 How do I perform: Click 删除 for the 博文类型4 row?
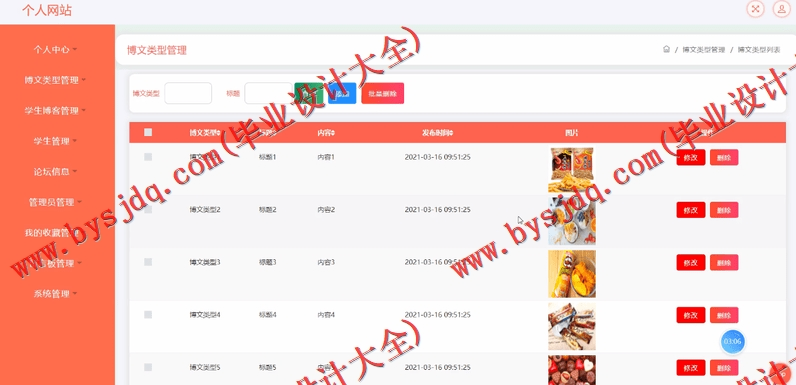click(x=724, y=315)
